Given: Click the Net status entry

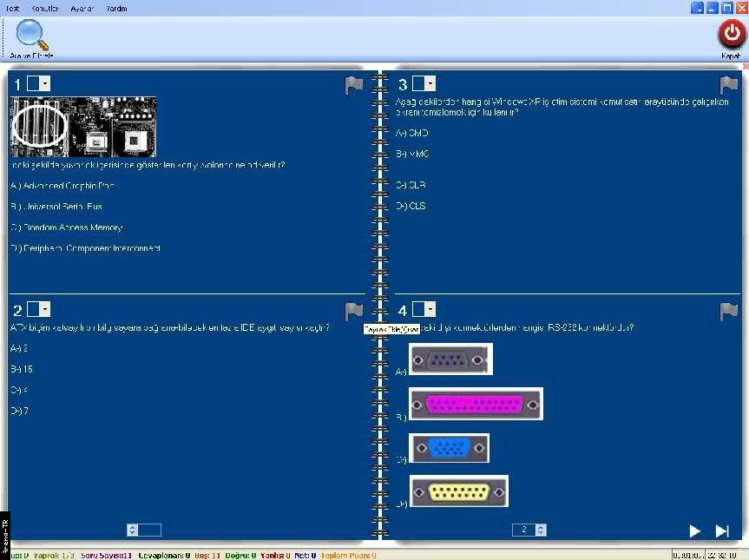Looking at the screenshot, I should [305, 555].
